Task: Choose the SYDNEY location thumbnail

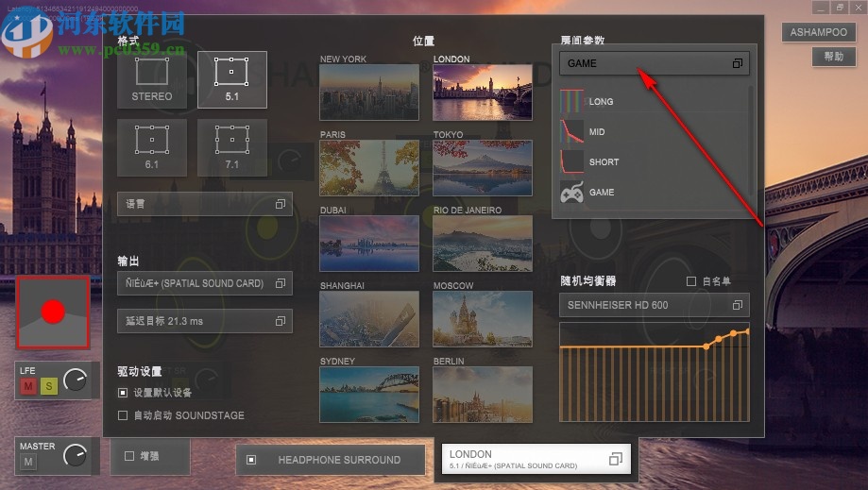Action: (x=369, y=395)
